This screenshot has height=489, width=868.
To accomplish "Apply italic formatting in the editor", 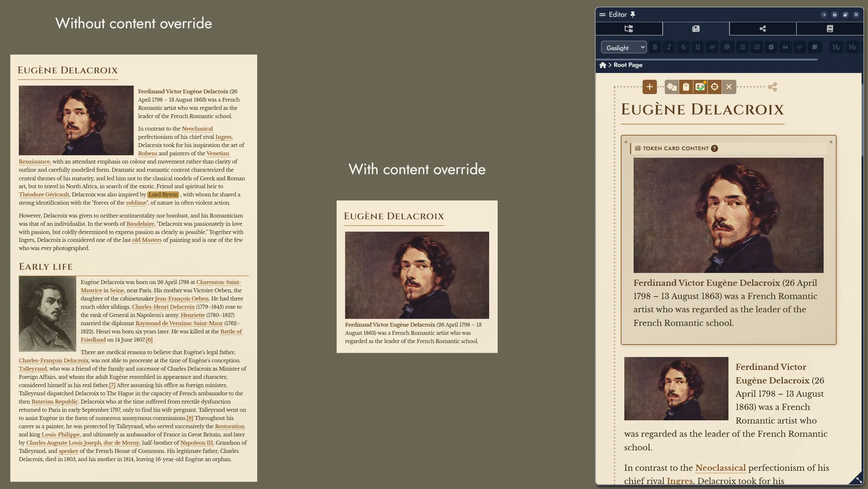I will coord(669,47).
